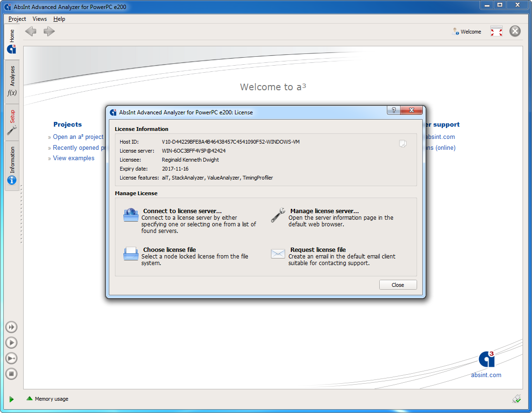Click the blue info icon in Information tab
The width and height of the screenshot is (532, 413).
12,181
